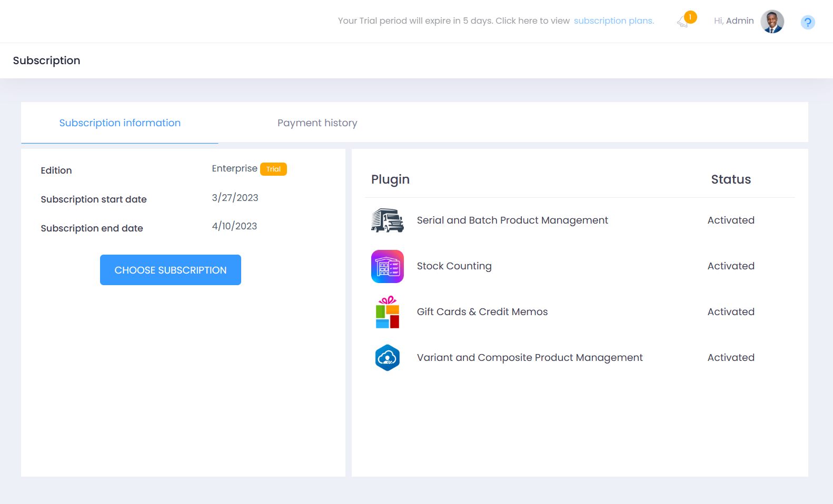This screenshot has width=833, height=504.
Task: Click the Gift Cards gift box icon
Action: tap(387, 312)
